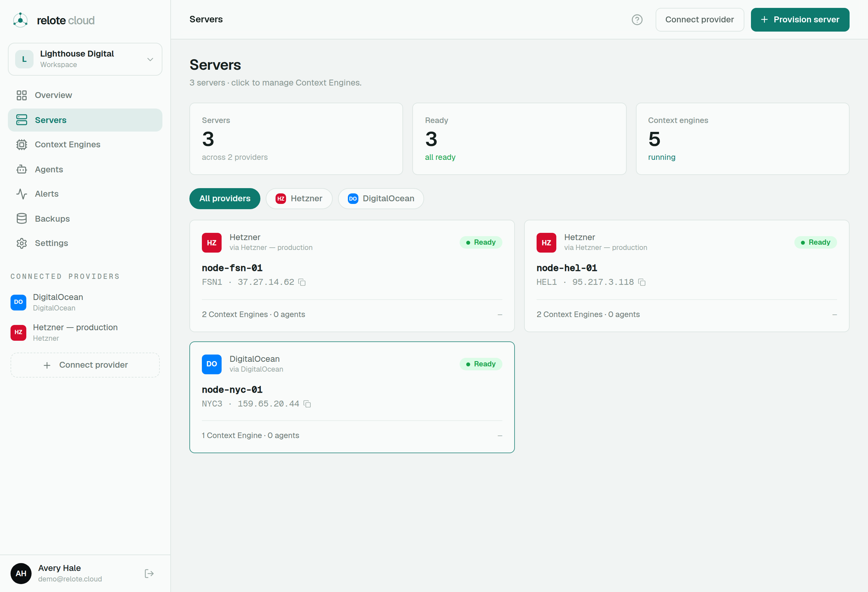Expand the node-fsn-01 card footer dash
Viewport: 868px width, 592px height.
500,315
